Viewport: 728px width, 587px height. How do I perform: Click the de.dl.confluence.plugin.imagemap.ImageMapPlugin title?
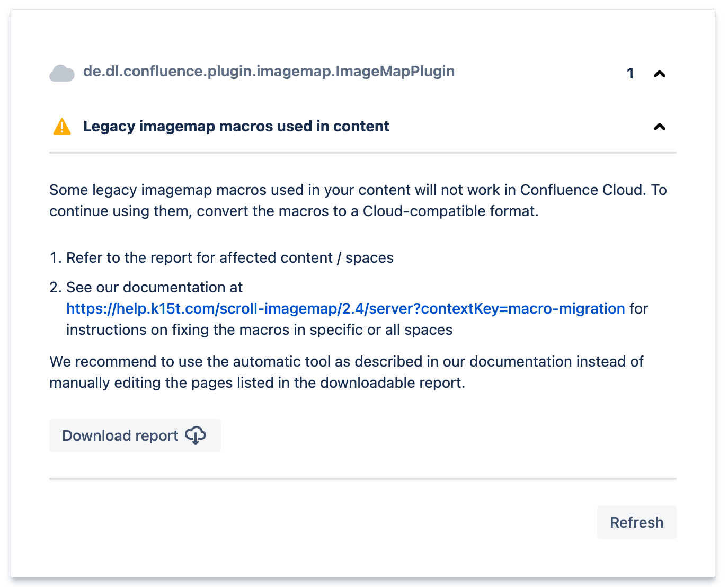pos(269,72)
